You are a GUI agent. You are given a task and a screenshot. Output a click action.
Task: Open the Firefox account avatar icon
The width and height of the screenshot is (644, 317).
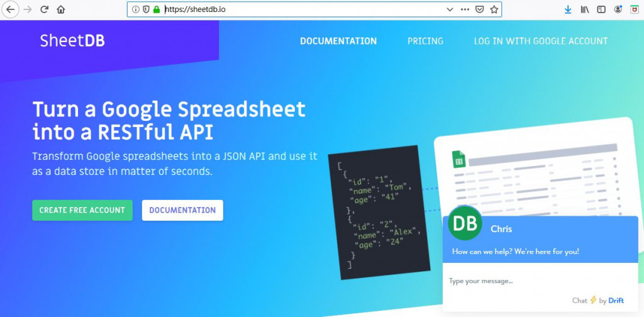click(618, 9)
